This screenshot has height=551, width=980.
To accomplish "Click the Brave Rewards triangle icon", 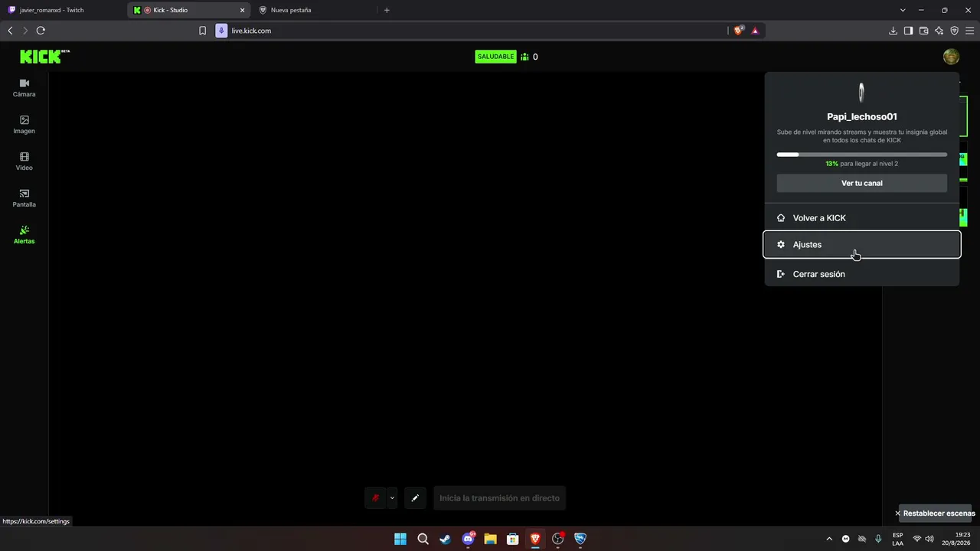I will (755, 31).
